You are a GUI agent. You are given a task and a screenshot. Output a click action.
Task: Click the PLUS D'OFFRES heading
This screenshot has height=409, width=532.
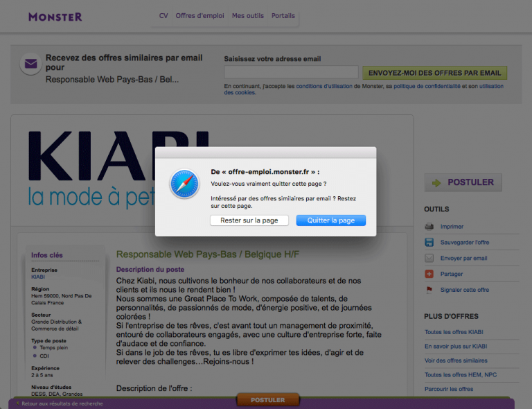coord(451,316)
